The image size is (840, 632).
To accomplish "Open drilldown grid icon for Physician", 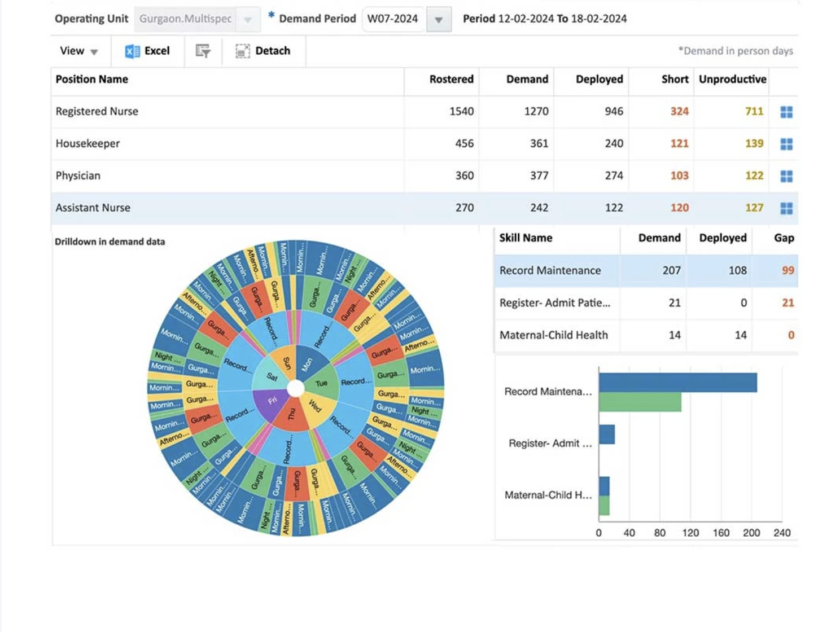I will coord(786,176).
